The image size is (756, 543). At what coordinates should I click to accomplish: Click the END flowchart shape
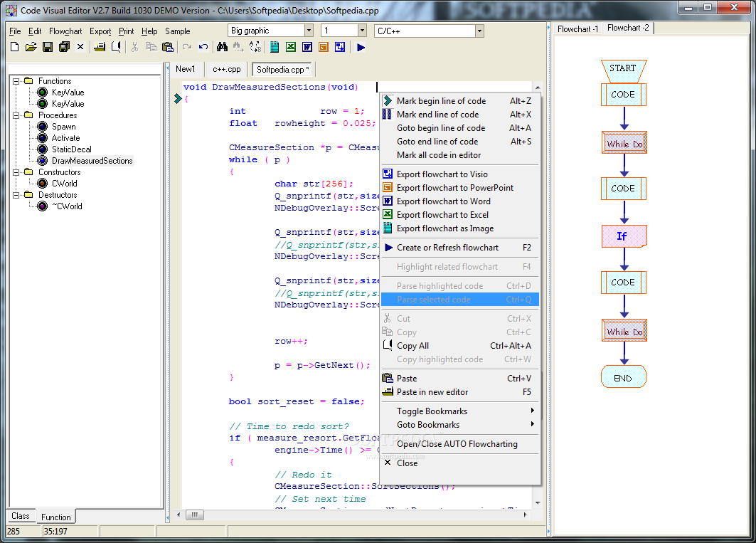click(x=624, y=376)
